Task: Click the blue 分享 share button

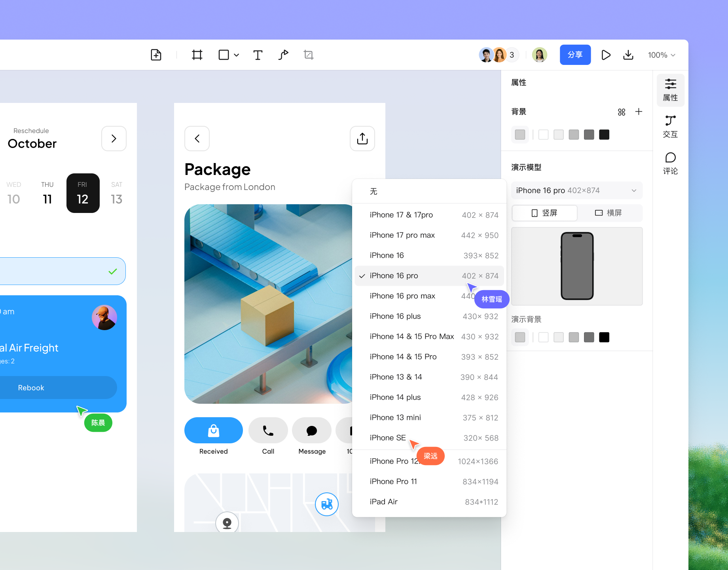Action: pos(575,55)
